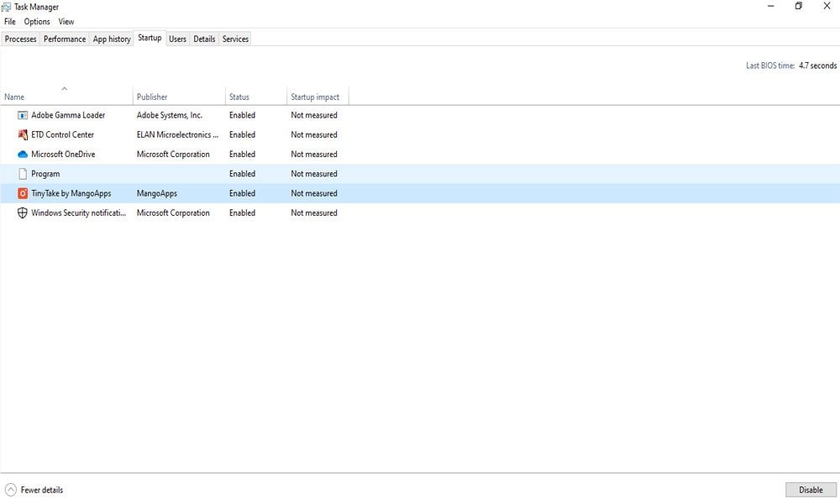Viewport: 840px width, 504px height.
Task: Open the View menu
Action: click(x=66, y=22)
